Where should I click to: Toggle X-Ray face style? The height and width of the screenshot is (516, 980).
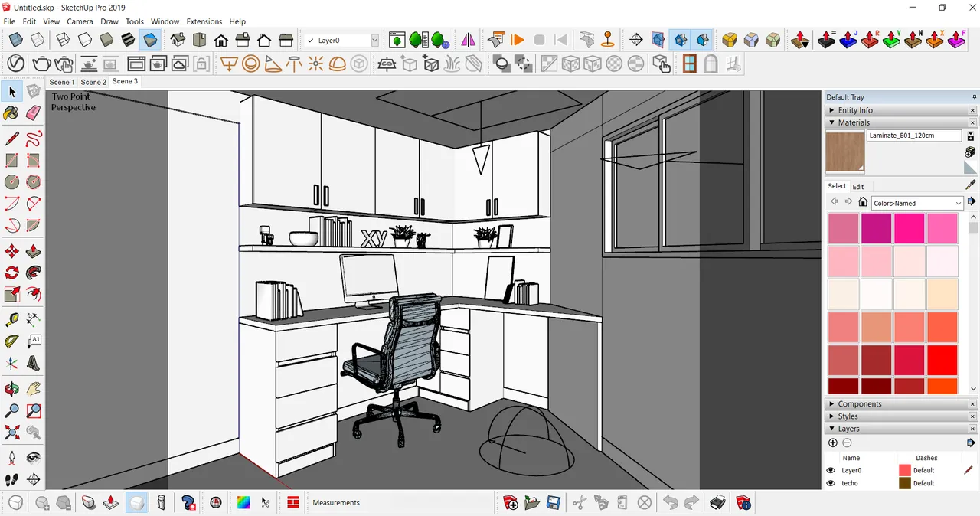pos(15,40)
